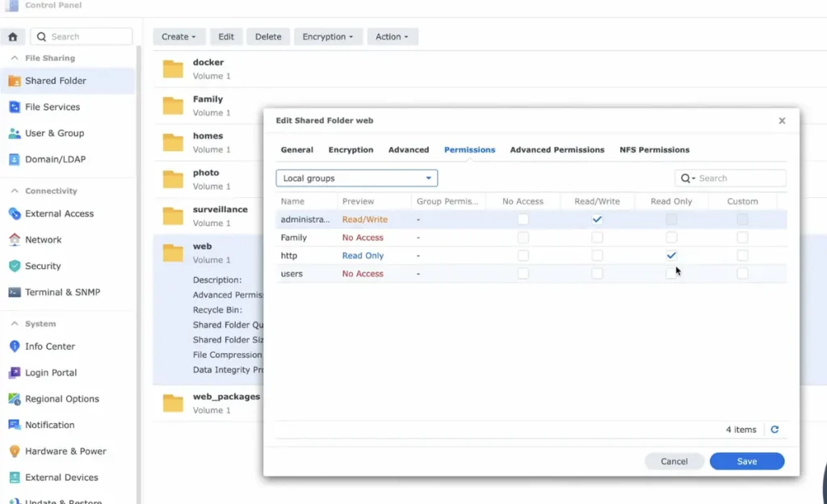
Task: Cancel the Edit Shared Folder dialog
Action: coord(674,461)
